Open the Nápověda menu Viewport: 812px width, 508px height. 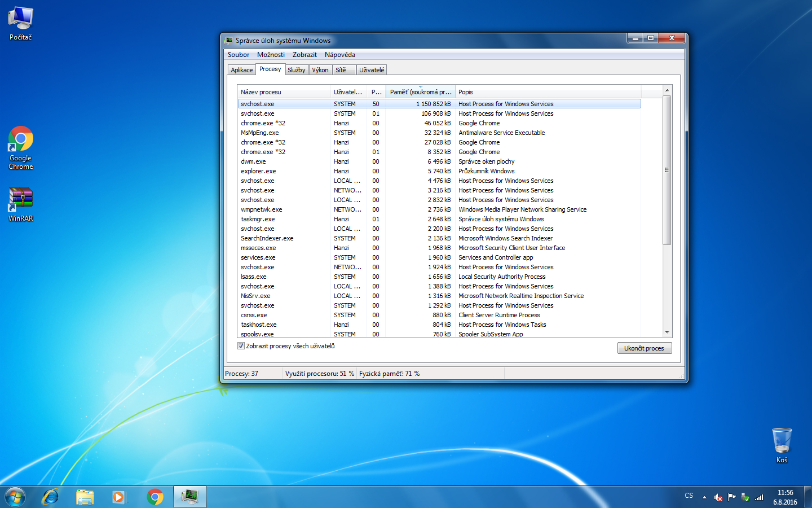339,55
